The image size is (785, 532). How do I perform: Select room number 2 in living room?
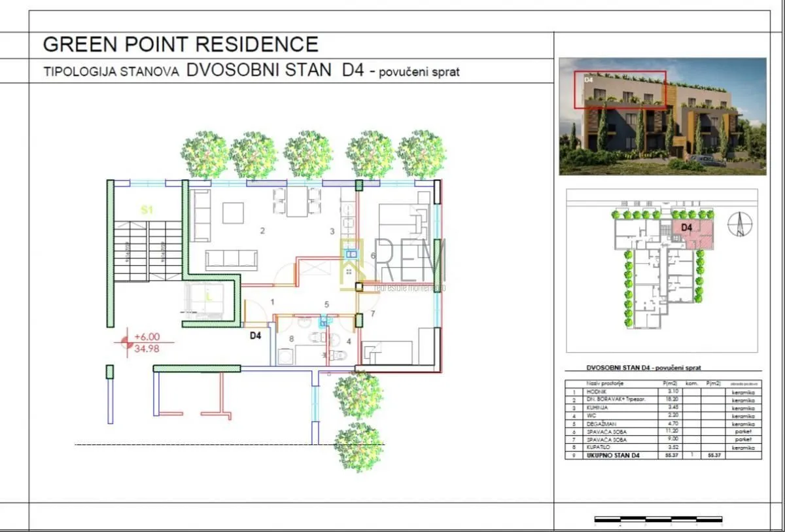(262, 230)
